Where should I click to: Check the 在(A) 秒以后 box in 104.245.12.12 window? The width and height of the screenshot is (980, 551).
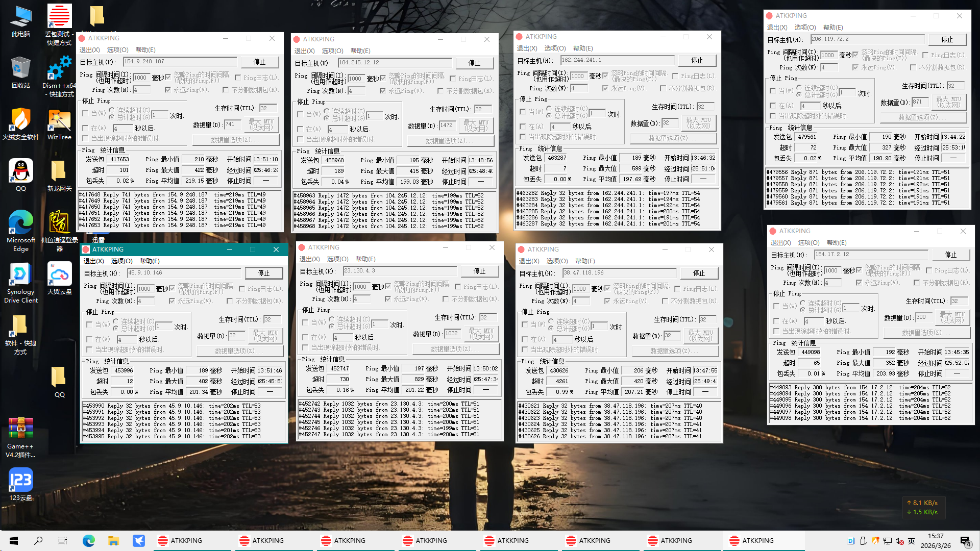(x=301, y=129)
